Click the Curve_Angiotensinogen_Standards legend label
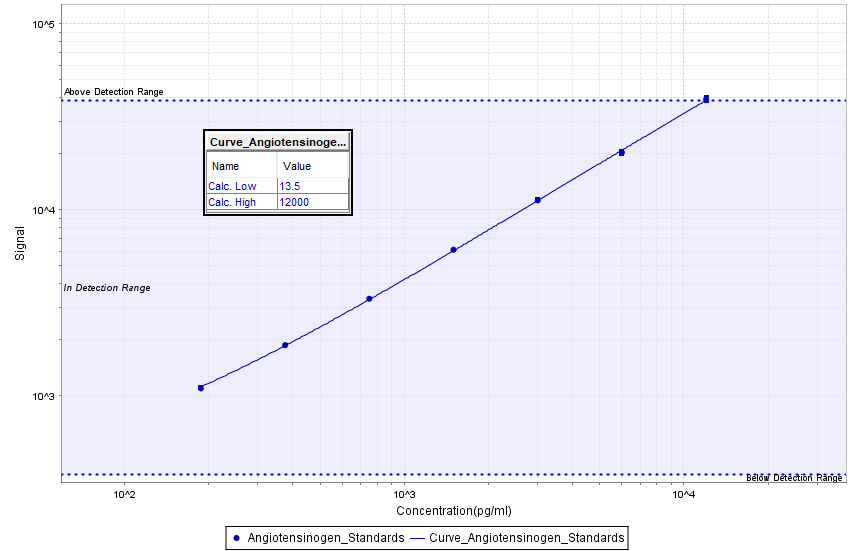Viewport: 854px width, 551px height. [x=527, y=538]
